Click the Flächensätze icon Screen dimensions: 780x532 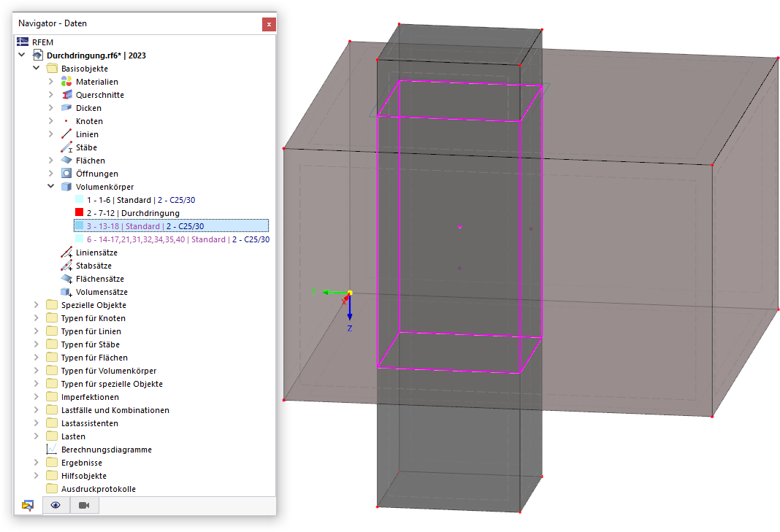[66, 279]
